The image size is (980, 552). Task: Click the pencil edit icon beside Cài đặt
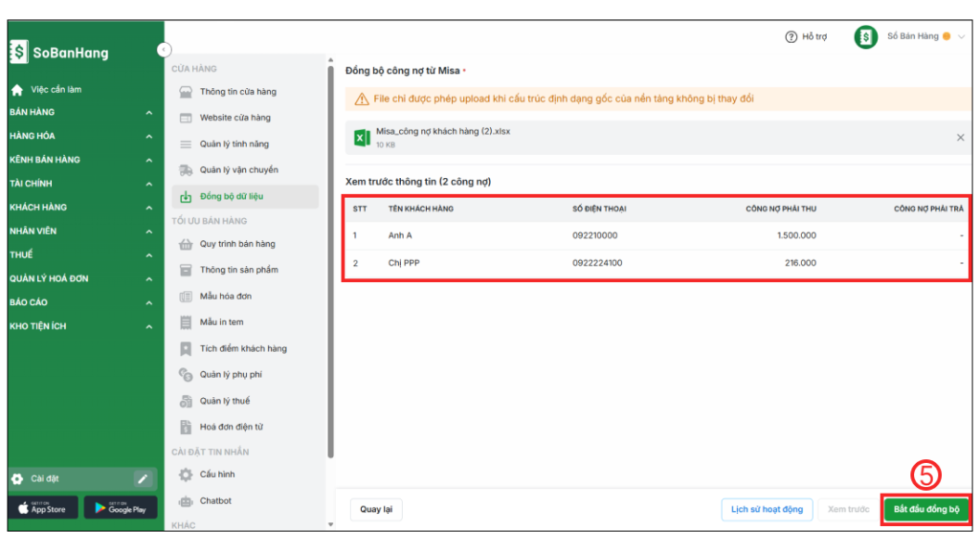pyautogui.click(x=143, y=478)
